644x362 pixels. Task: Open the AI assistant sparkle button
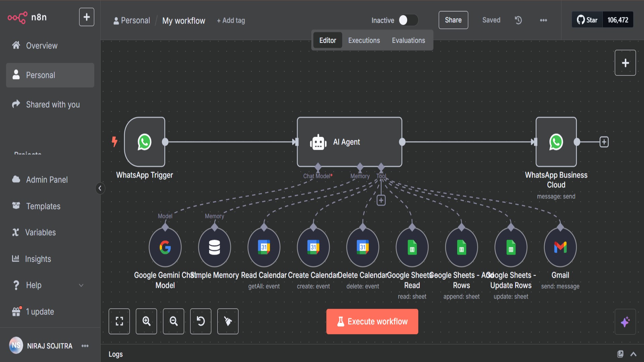coord(625,322)
